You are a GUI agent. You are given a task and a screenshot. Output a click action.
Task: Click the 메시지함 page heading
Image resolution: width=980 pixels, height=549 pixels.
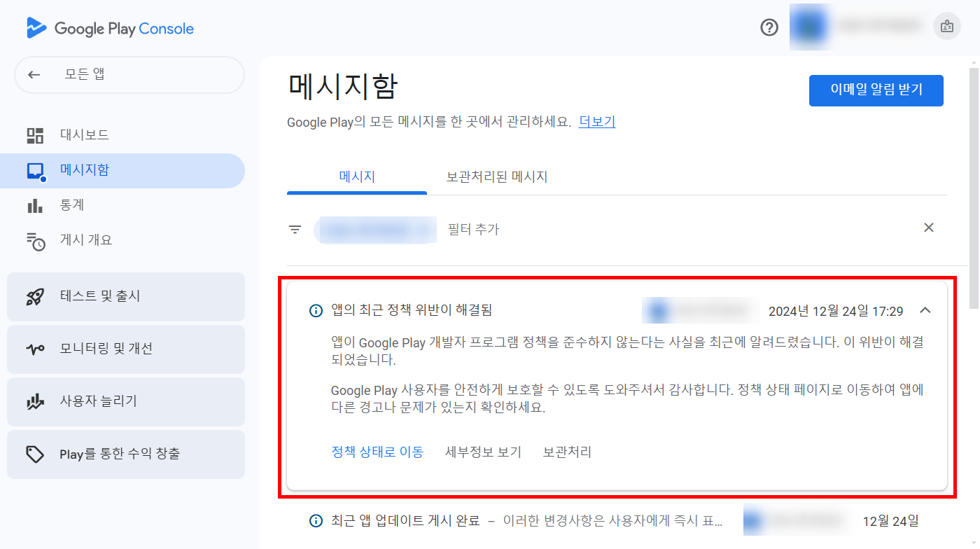[x=343, y=88]
